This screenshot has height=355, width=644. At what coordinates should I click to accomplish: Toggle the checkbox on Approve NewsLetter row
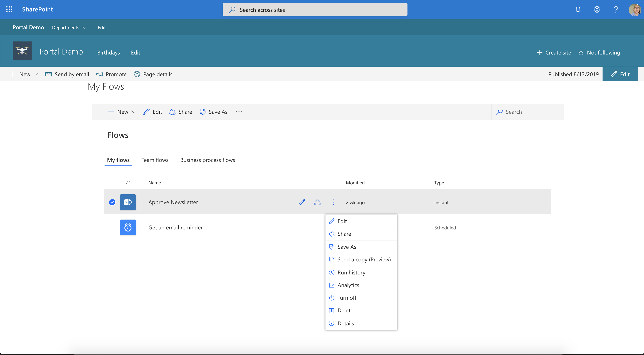click(x=112, y=202)
